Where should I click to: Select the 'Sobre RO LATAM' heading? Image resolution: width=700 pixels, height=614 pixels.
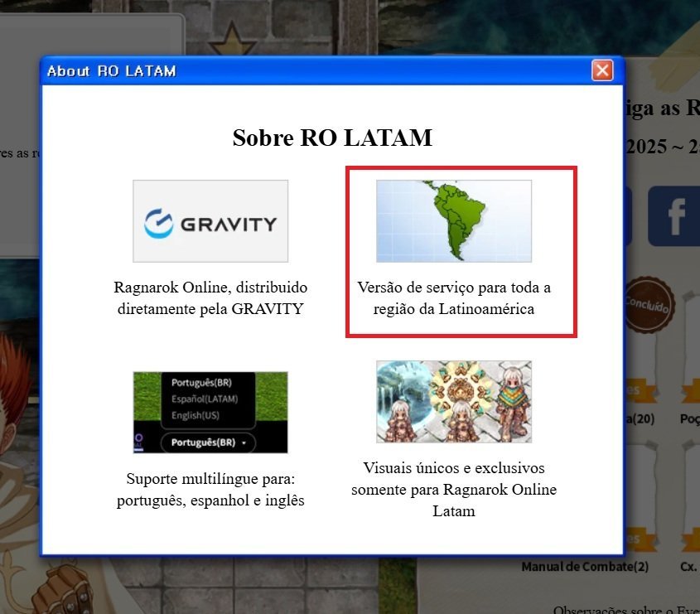pyautogui.click(x=332, y=137)
